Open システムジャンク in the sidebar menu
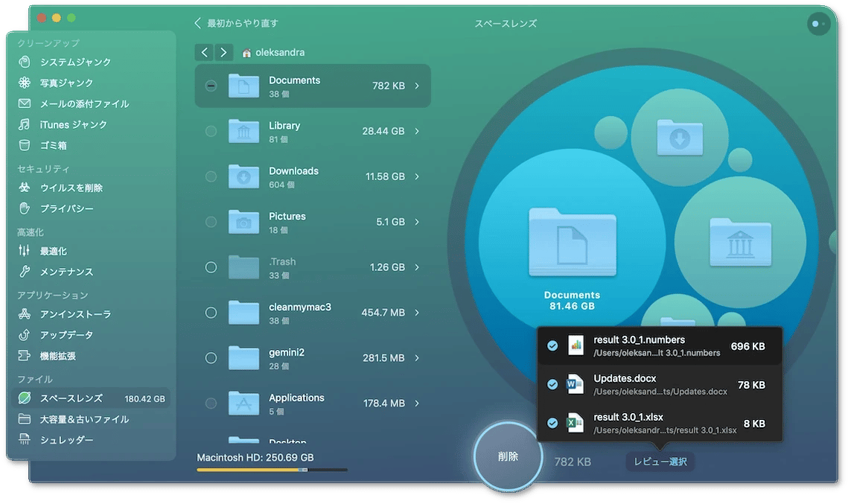The width and height of the screenshot is (848, 504). pos(76,62)
